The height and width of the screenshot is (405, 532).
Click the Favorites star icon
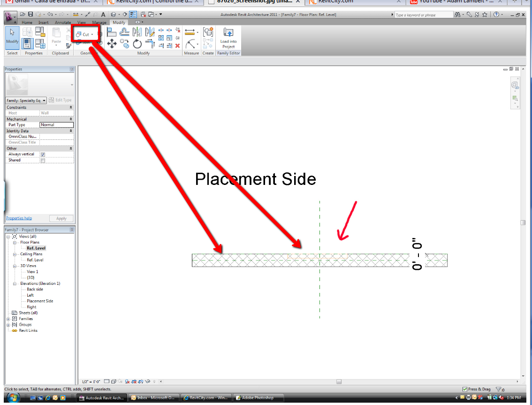(x=485, y=15)
